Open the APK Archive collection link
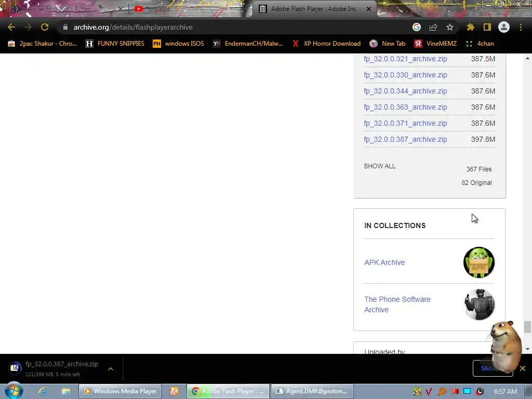532x399 pixels. 384,262
